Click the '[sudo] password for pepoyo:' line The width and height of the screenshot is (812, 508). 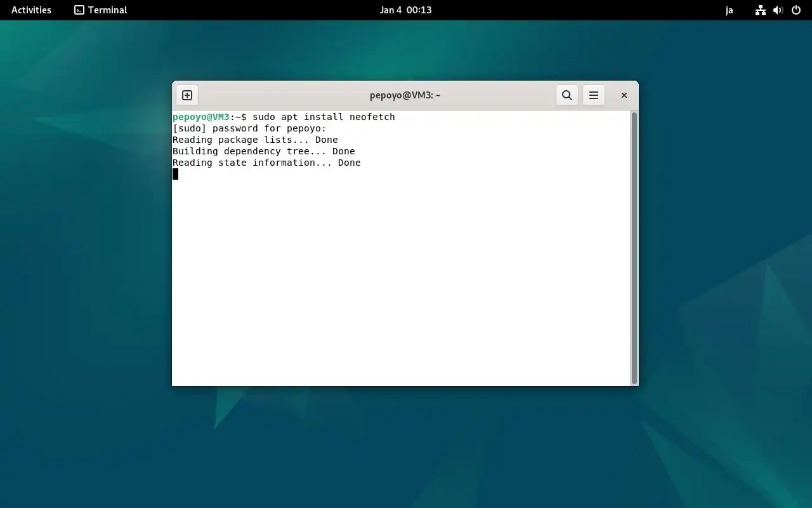[x=249, y=128]
